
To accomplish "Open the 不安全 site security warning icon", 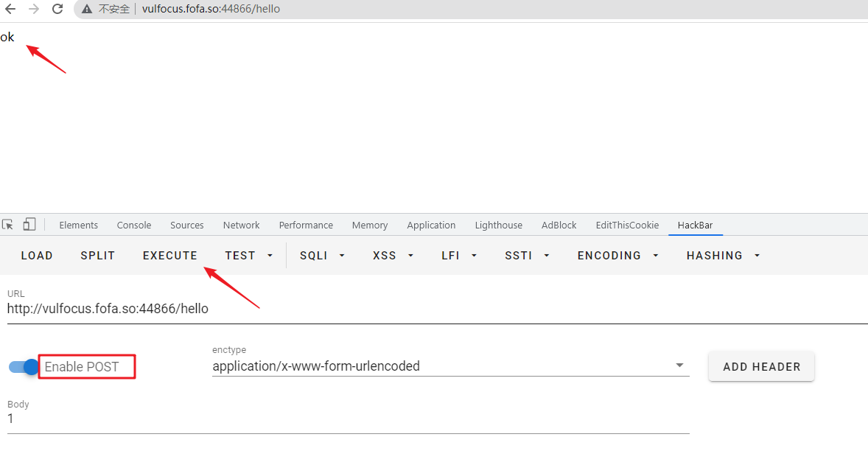I will (x=86, y=10).
